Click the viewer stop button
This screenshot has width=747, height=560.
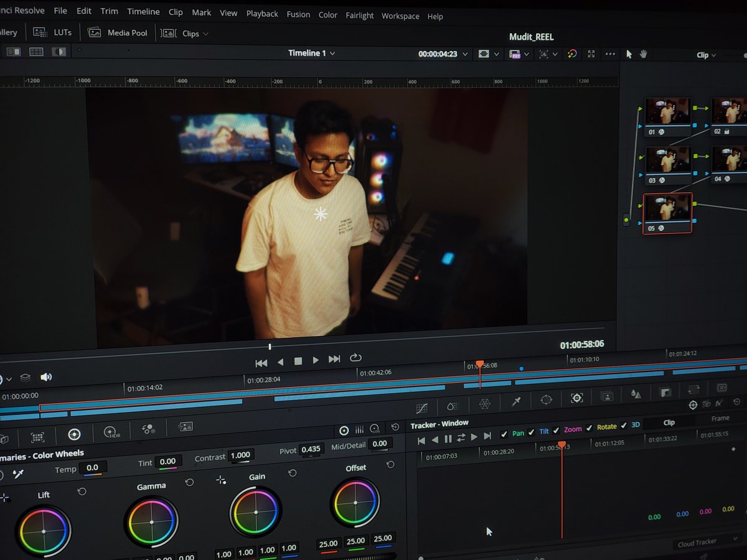click(298, 361)
